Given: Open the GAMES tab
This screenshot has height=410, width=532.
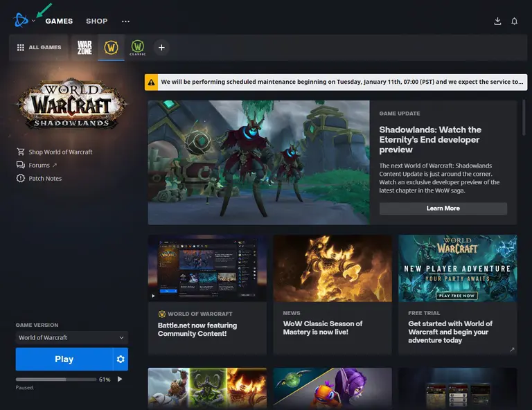Looking at the screenshot, I should [x=59, y=21].
